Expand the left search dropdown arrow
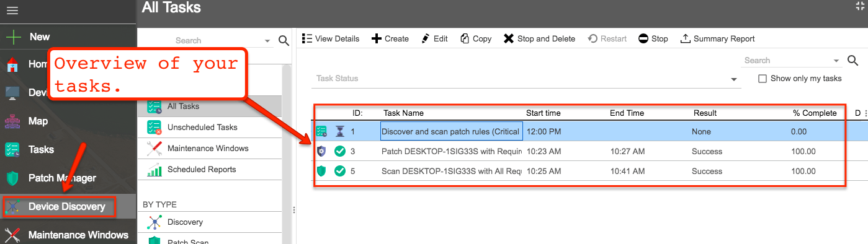The image size is (868, 244). point(268,41)
